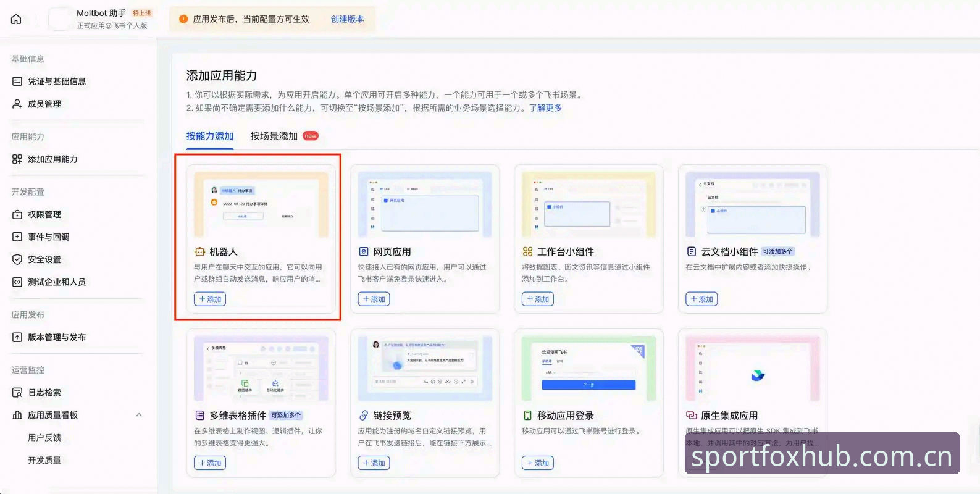The height and width of the screenshot is (494, 980).
Task: Click the 正式应用@飞书个人版 subtitle
Action: click(112, 26)
